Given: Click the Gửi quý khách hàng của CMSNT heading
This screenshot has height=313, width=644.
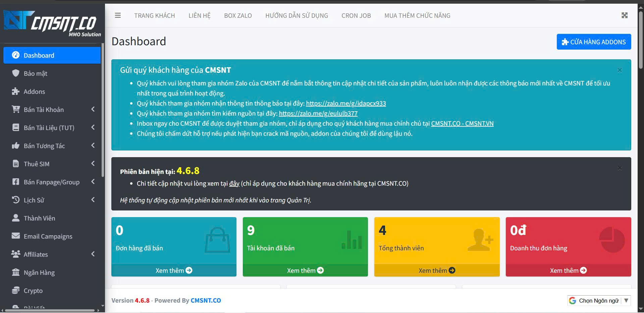Looking at the screenshot, I should 175,70.
